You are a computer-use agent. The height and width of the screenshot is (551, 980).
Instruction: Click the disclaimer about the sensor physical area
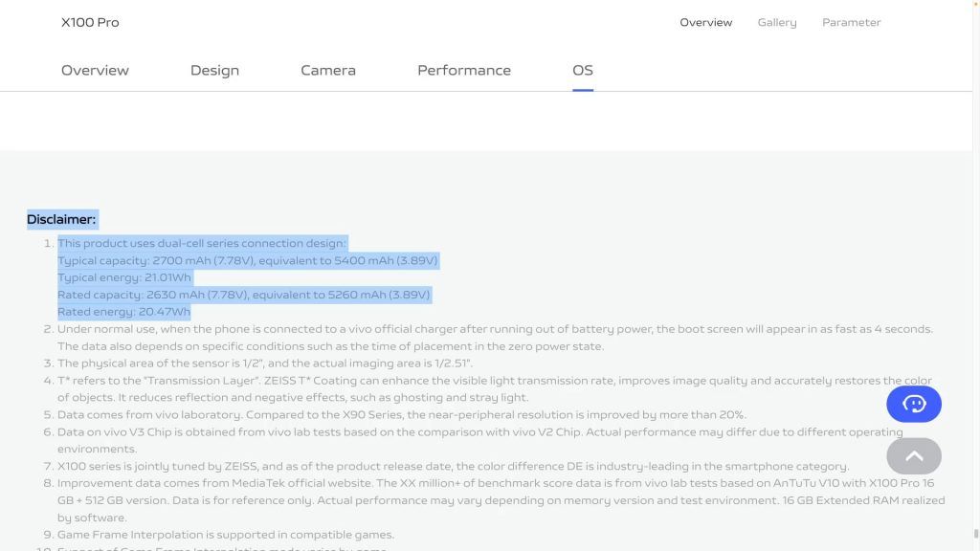pos(265,363)
